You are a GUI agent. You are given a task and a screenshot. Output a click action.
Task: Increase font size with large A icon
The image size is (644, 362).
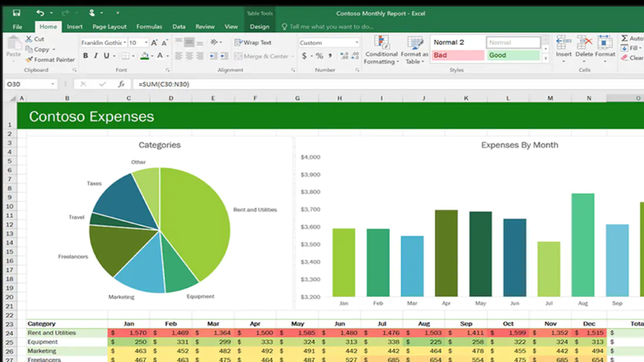tap(154, 42)
